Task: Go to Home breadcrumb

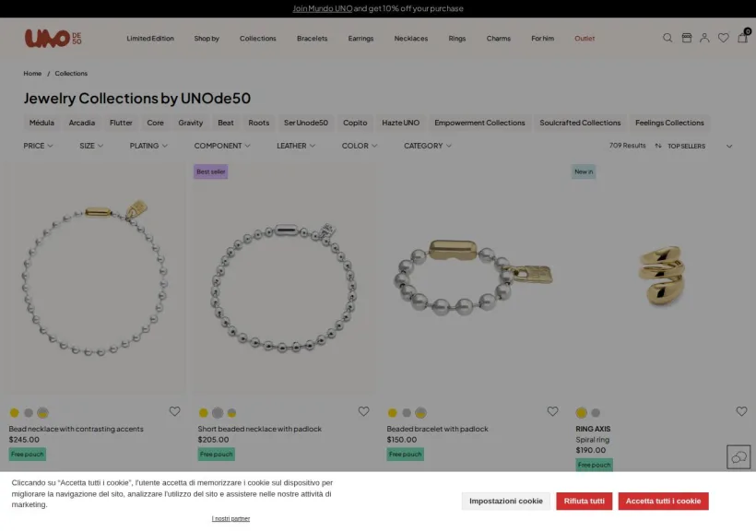Action: (32, 74)
